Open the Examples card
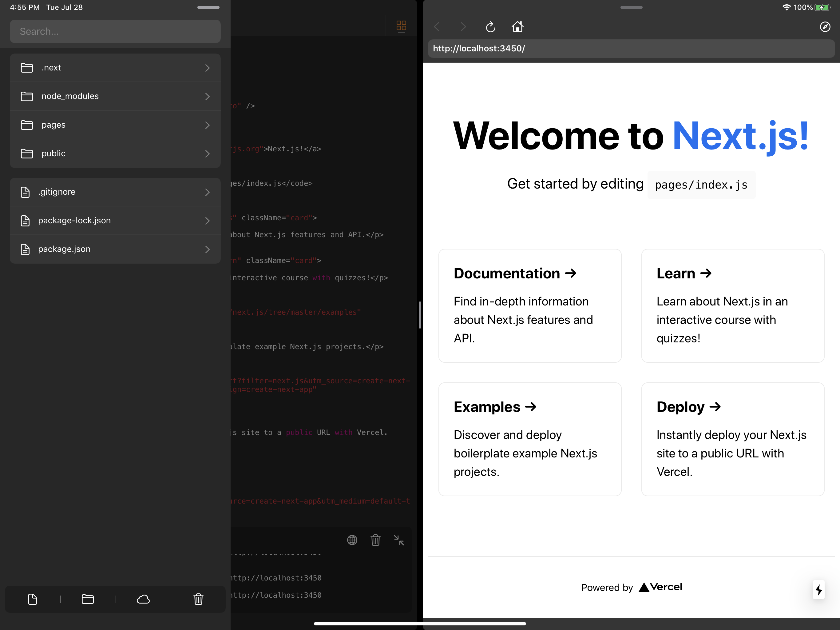 [530, 439]
